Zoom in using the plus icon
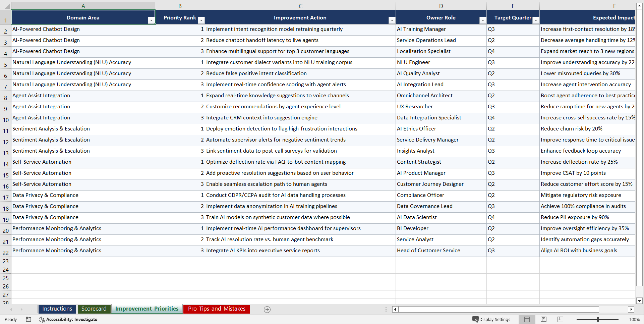Image resolution: width=644 pixels, height=324 pixels. (622, 319)
